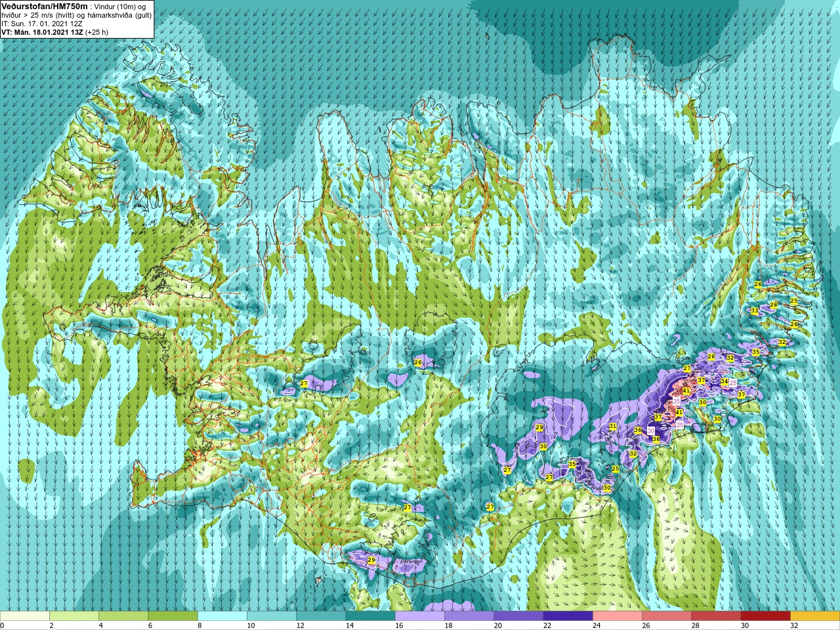This screenshot has width=840, height=630.
Task: Click the 30–32 m/s dark red legend swatch
Action: 765,616
